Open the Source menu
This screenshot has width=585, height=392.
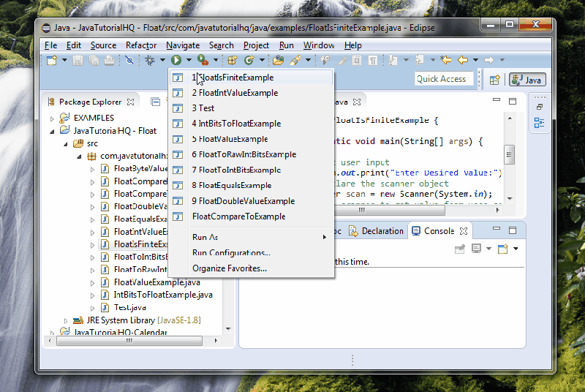point(103,45)
